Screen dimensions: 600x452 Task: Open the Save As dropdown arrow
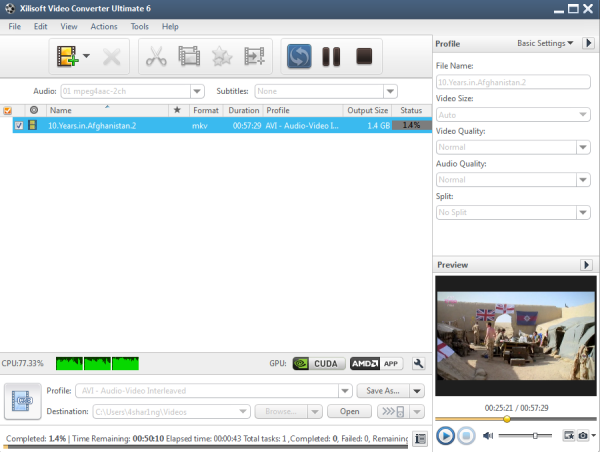[x=417, y=391]
